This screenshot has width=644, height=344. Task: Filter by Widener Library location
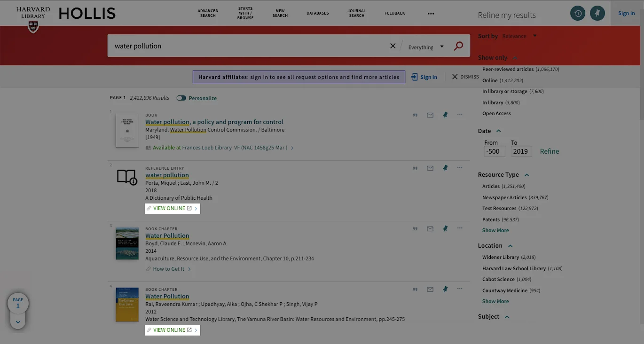(x=509, y=257)
